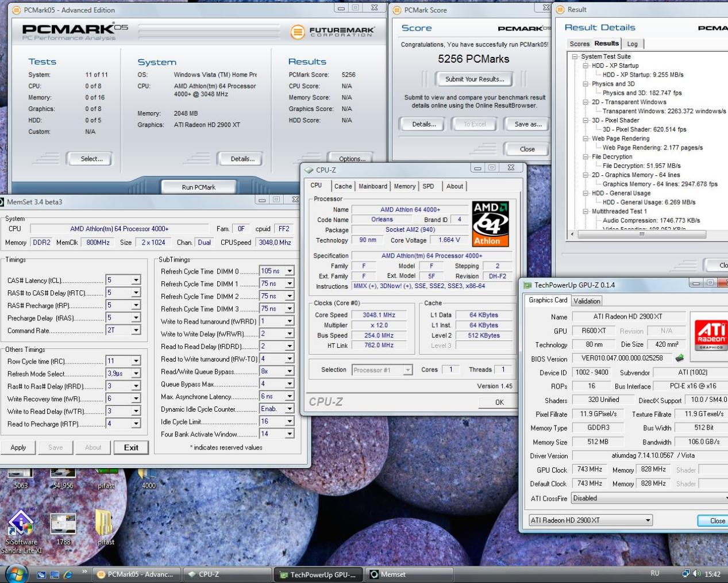Open the SPD tab in CPU-Z
Image resolution: width=728 pixels, height=583 pixels.
[x=429, y=186]
